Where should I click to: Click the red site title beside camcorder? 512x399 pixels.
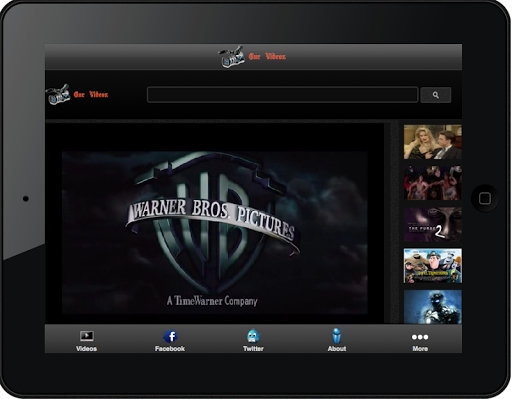(91, 95)
